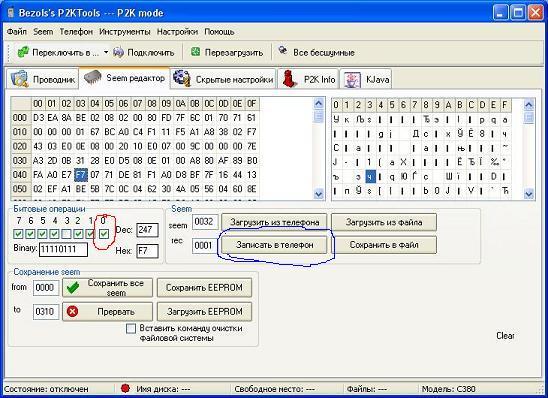The image size is (548, 398).
Task: Open the Телефон menu
Action: coord(76,32)
